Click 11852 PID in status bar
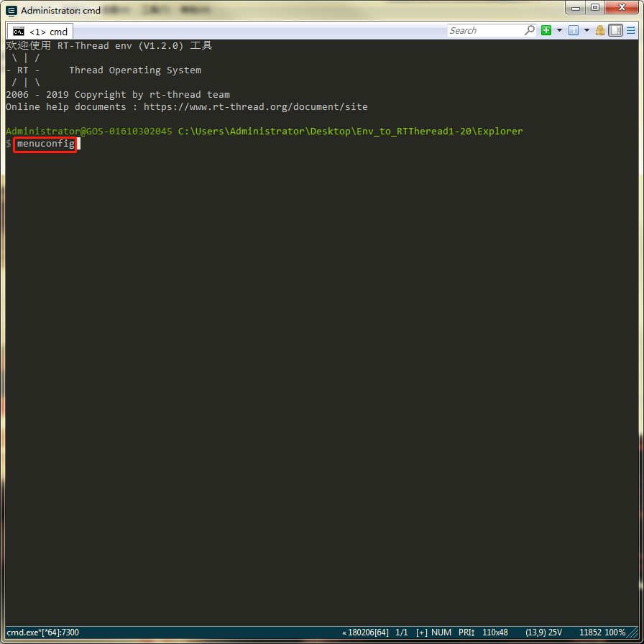Image resolution: width=644 pixels, height=644 pixels. click(x=590, y=632)
